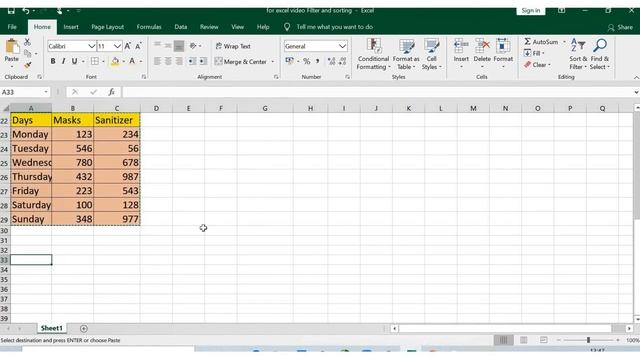
Task: Switch to Page Layout tab
Action: point(107,27)
